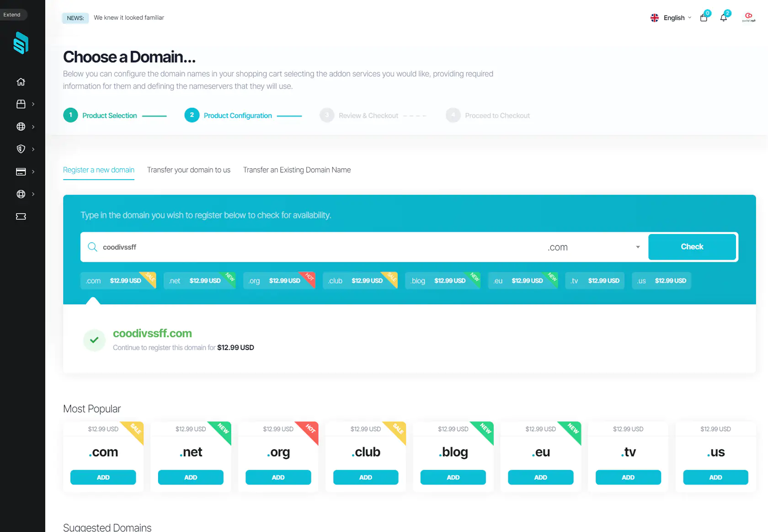Click Product Configuration step
Screen dimensions: 768x532
point(228,116)
